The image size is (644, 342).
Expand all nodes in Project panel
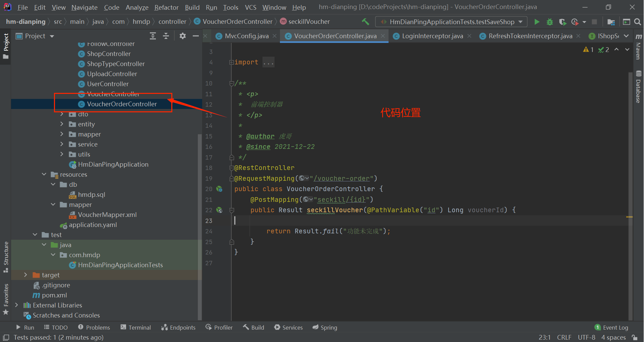click(153, 36)
